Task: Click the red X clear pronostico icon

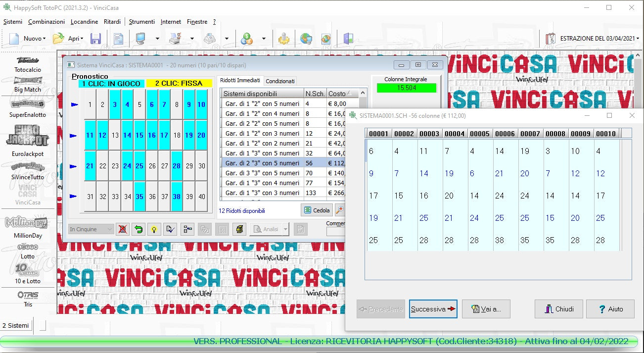Action: point(122,229)
